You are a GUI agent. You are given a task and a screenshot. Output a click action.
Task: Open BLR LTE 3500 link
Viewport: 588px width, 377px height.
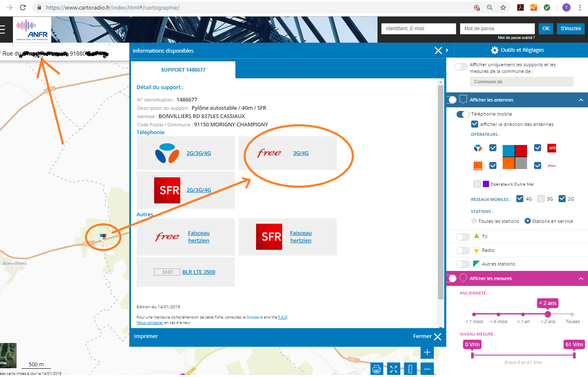tap(199, 272)
